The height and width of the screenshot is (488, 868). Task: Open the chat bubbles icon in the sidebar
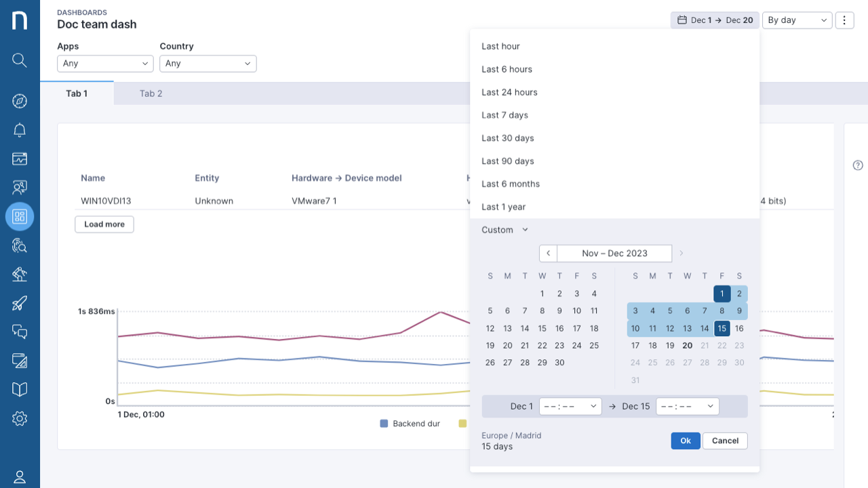[x=20, y=331]
